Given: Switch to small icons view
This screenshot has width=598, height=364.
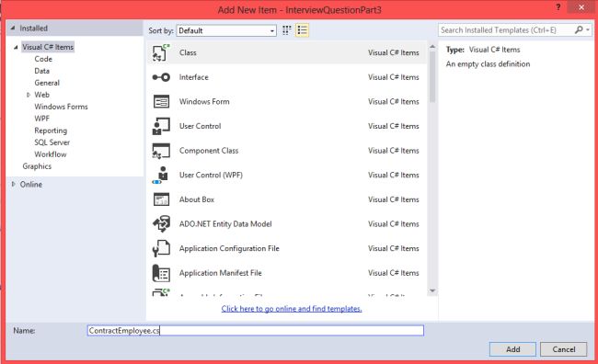Looking at the screenshot, I should (x=287, y=30).
